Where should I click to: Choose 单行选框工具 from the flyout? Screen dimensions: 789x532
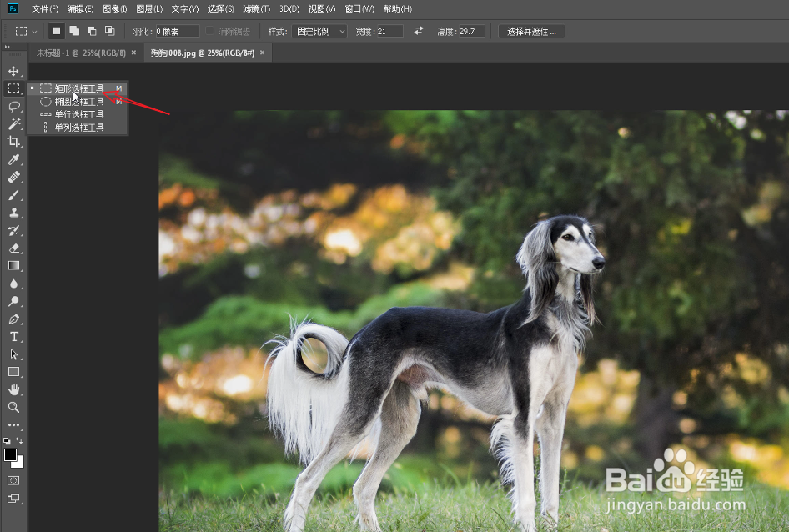click(78, 114)
